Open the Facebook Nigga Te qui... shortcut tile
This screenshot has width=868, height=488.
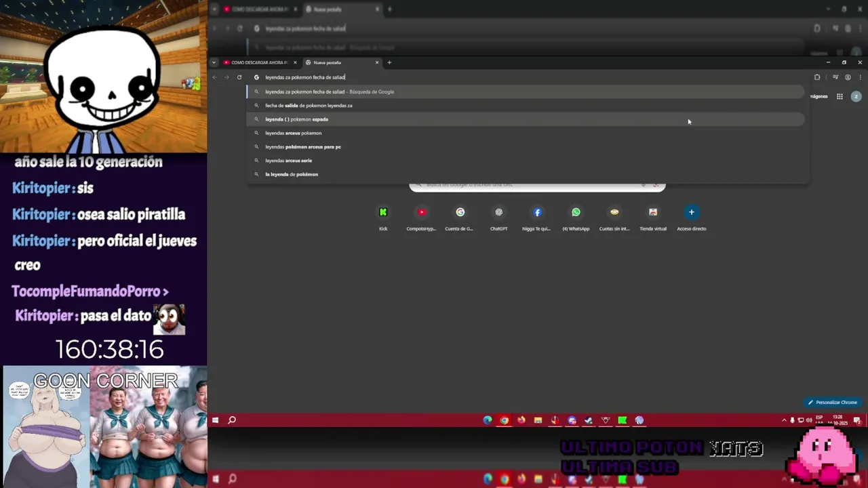click(537, 218)
